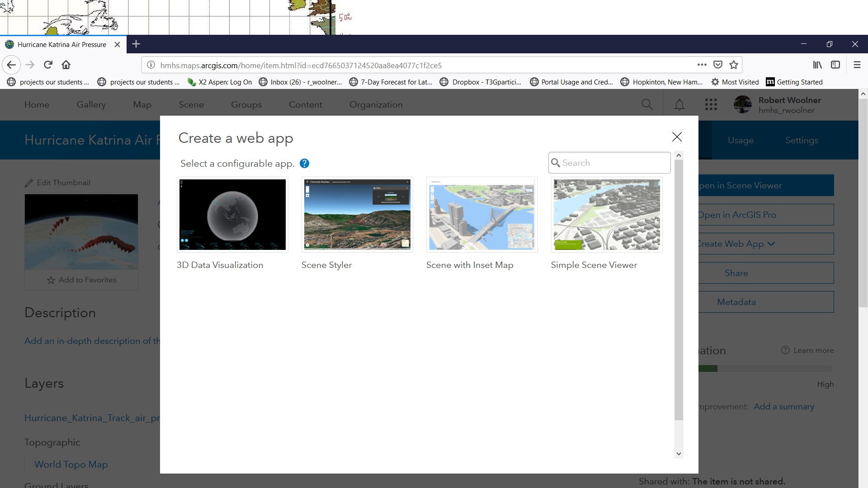Click the blue help question mark icon
Viewport: 868px width, 488px height.
click(x=304, y=164)
